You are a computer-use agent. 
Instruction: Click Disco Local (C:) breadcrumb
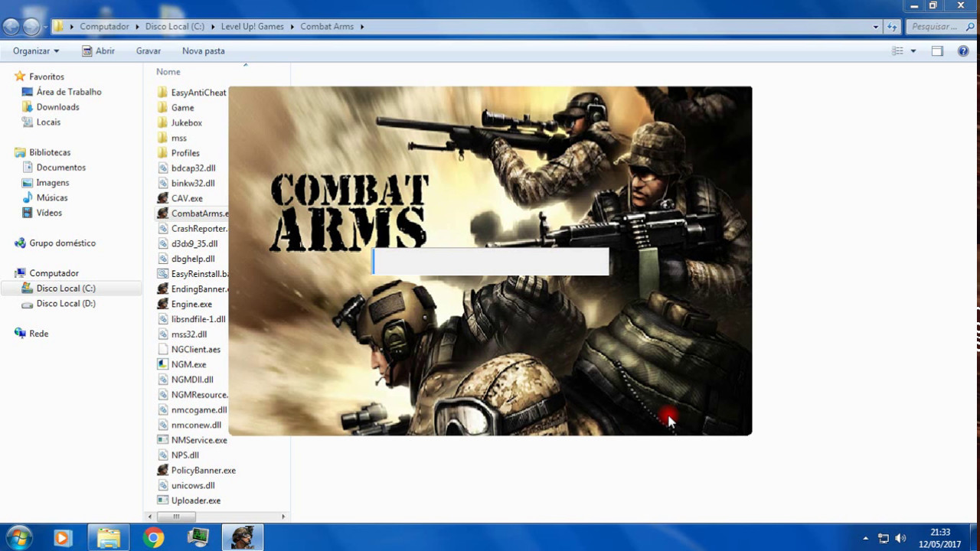[175, 27]
